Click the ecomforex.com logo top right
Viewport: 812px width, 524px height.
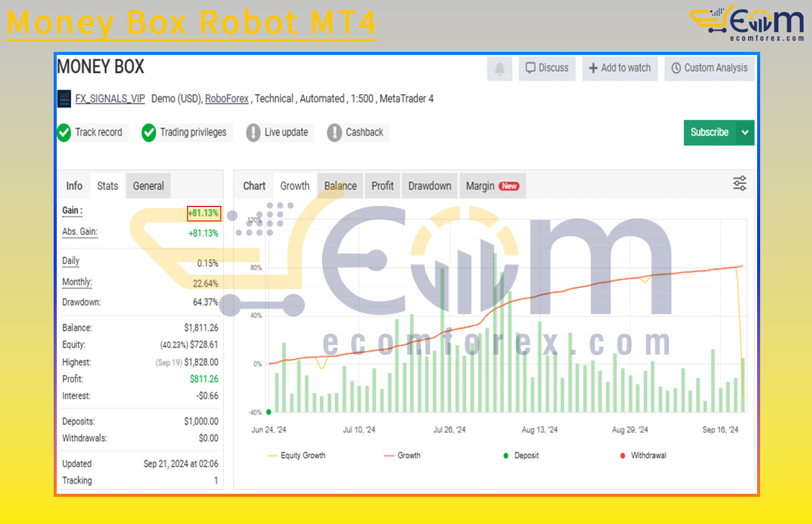[x=747, y=23]
